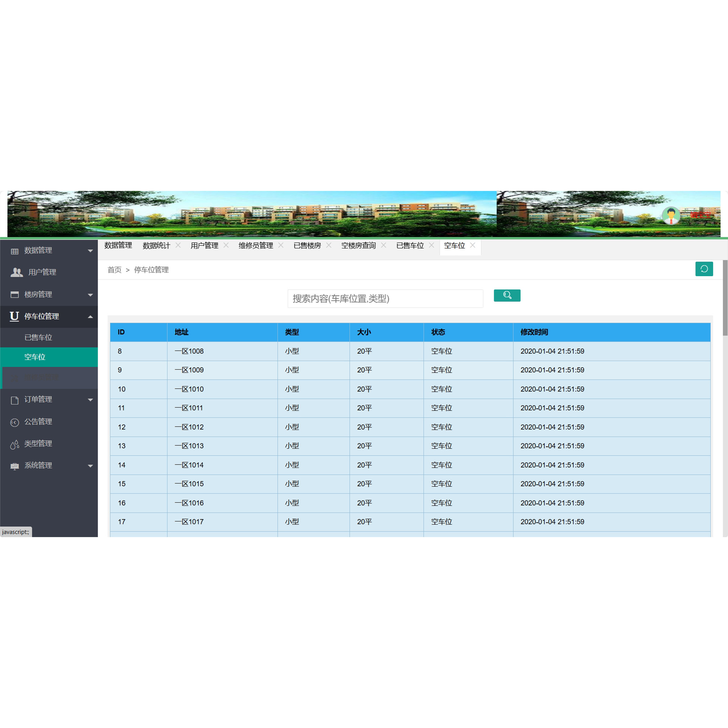This screenshot has width=728, height=728.
Task: Close the 已售车位 tab
Action: pyautogui.click(x=432, y=245)
